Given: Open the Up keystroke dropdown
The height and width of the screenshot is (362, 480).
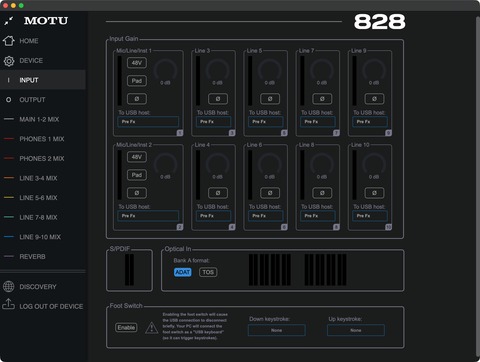Looking at the screenshot, I should coord(356,330).
